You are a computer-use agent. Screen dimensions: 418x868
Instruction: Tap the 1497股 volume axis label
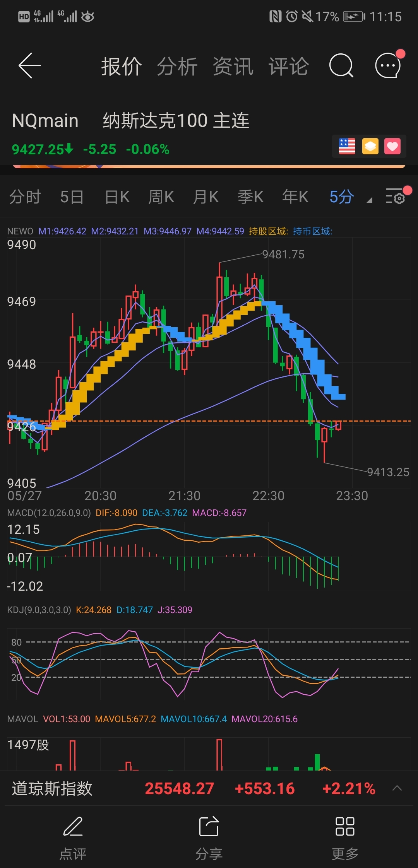28,745
